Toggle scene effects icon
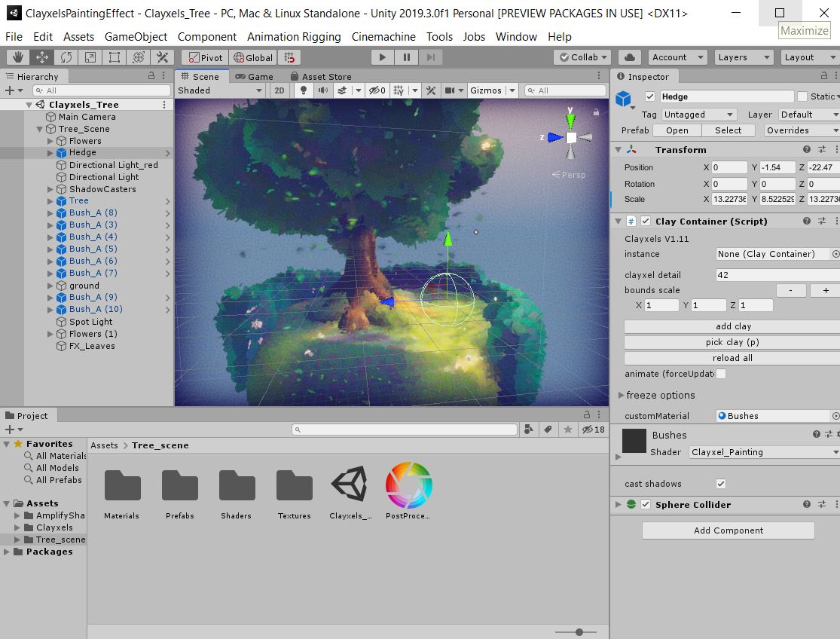840x639 pixels. [x=342, y=90]
